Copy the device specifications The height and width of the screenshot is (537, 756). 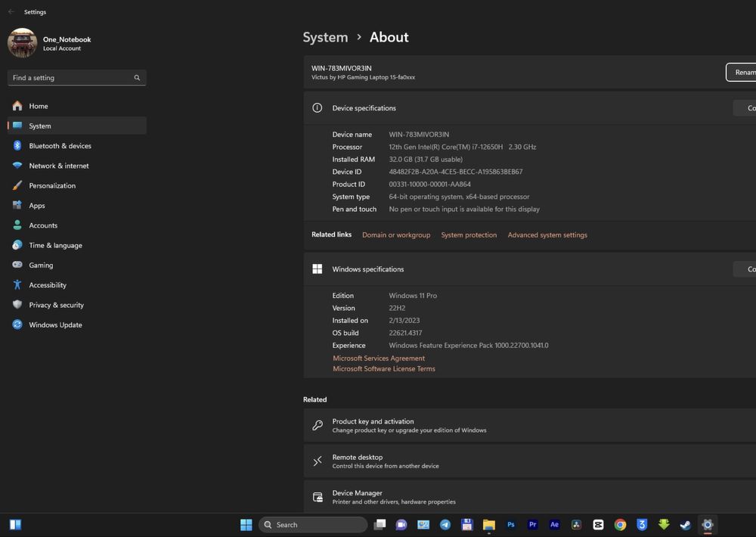(745, 108)
